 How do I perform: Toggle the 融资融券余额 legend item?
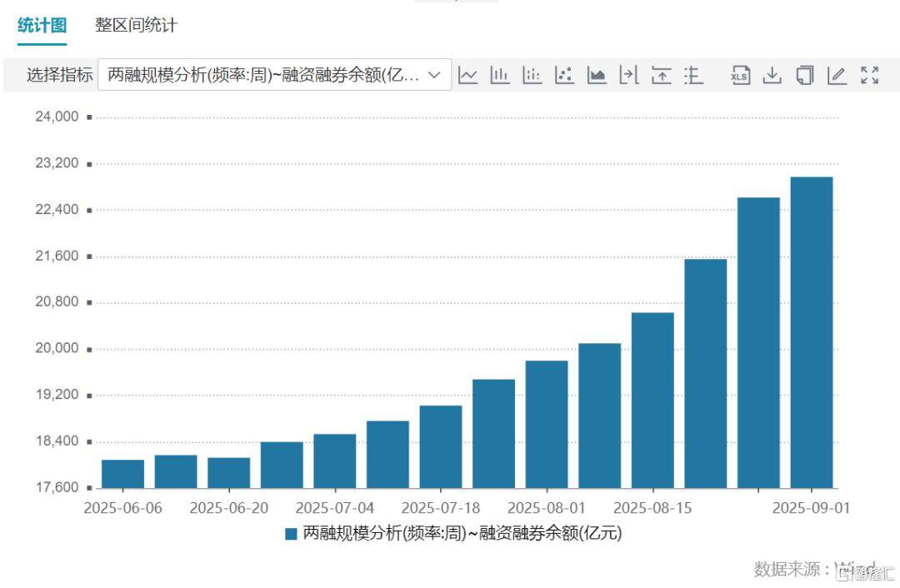[x=454, y=533]
